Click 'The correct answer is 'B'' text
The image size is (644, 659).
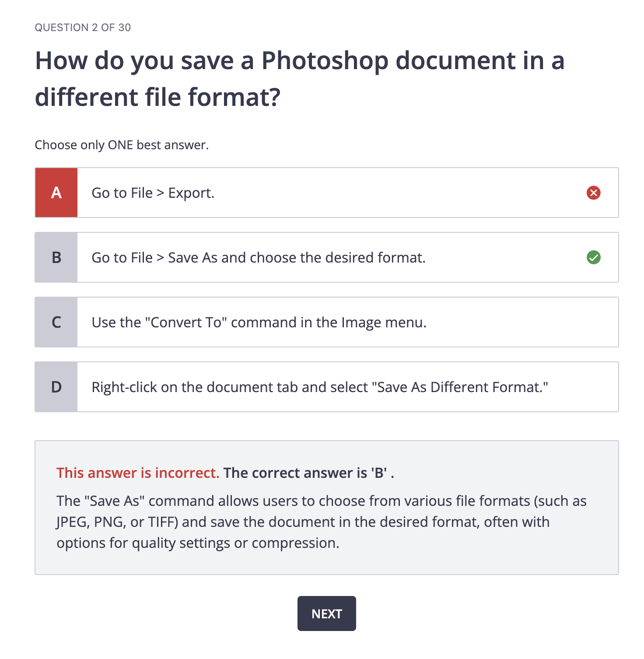pyautogui.click(x=309, y=473)
